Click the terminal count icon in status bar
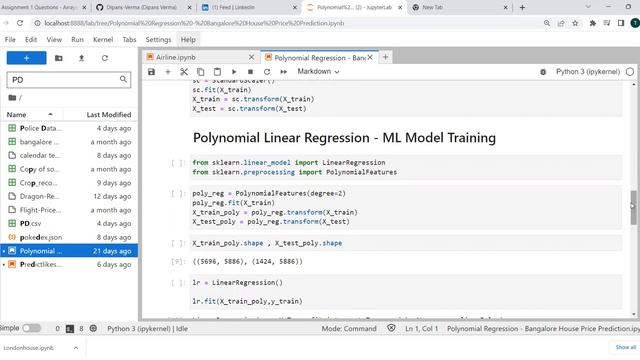640x360 pixels. click(70, 329)
